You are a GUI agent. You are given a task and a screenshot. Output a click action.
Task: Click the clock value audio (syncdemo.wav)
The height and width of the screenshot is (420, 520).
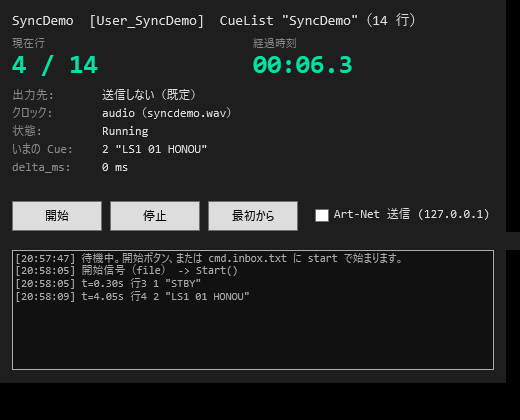coord(166,113)
